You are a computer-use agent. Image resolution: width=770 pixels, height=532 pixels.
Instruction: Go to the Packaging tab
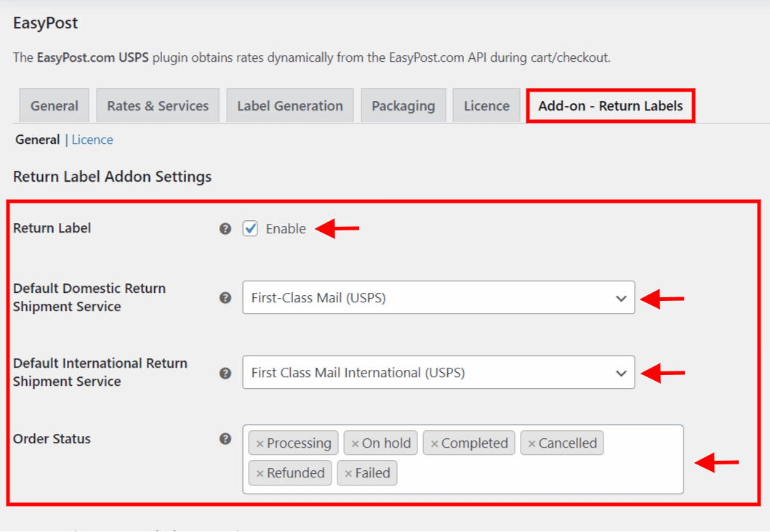click(x=403, y=106)
